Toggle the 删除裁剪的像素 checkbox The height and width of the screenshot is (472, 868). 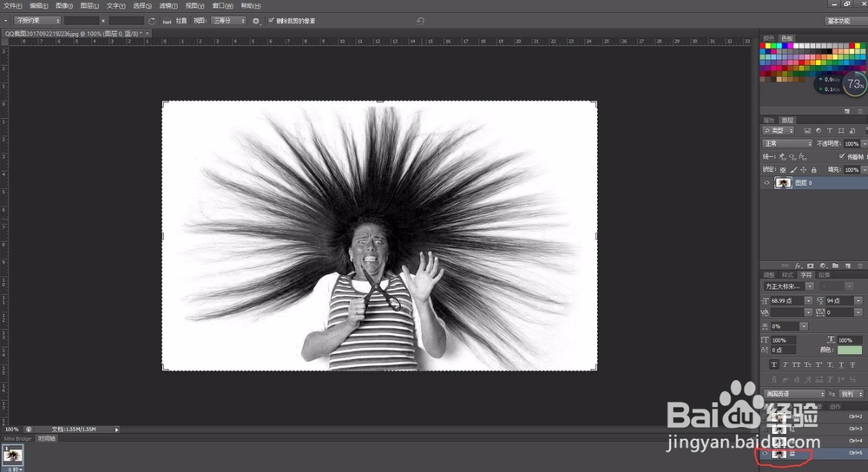[x=271, y=21]
